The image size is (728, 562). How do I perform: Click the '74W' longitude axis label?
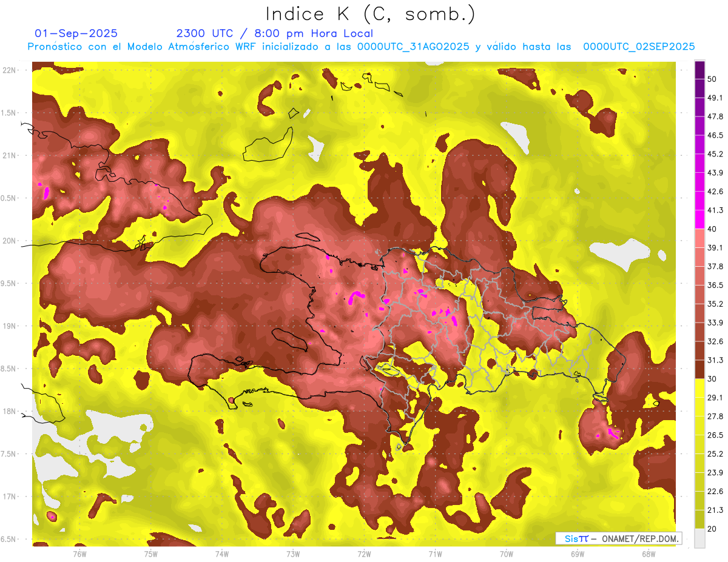point(221,554)
